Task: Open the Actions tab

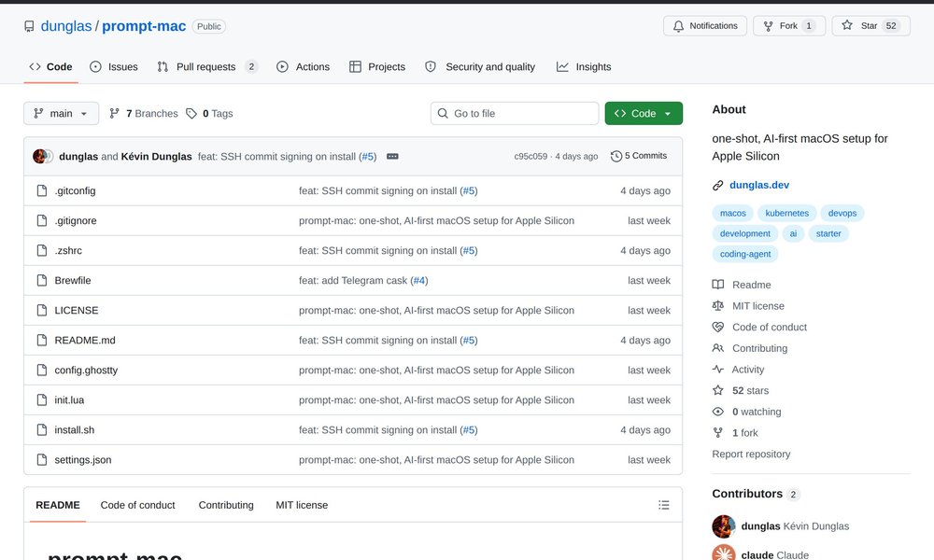Action: 304,66
